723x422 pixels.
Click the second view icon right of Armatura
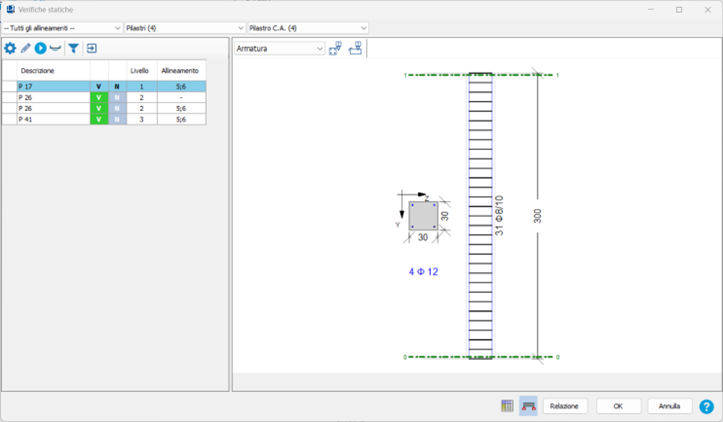355,48
